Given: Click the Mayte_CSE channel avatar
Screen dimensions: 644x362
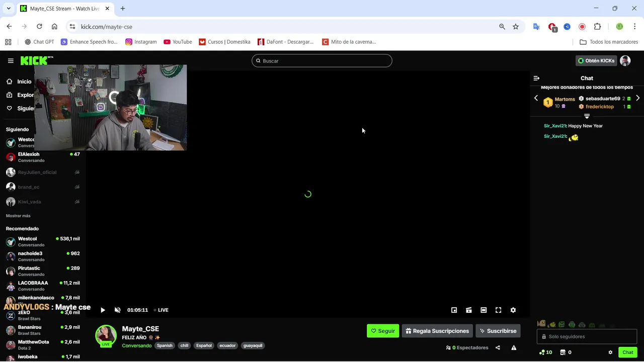Looking at the screenshot, I should [106, 335].
